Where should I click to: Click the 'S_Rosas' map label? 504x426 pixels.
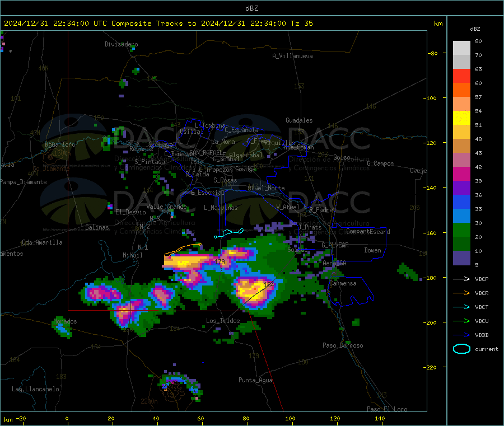pos(225,180)
